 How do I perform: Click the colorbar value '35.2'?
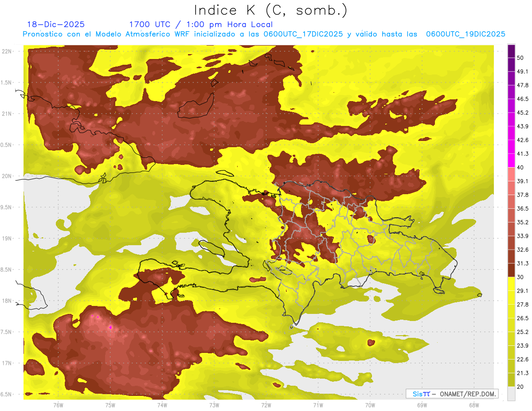(523, 223)
